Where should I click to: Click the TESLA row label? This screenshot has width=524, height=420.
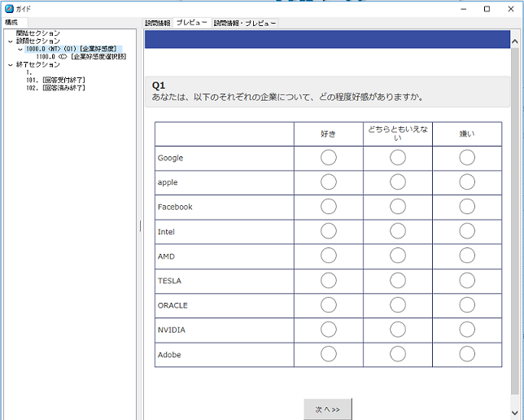click(169, 281)
